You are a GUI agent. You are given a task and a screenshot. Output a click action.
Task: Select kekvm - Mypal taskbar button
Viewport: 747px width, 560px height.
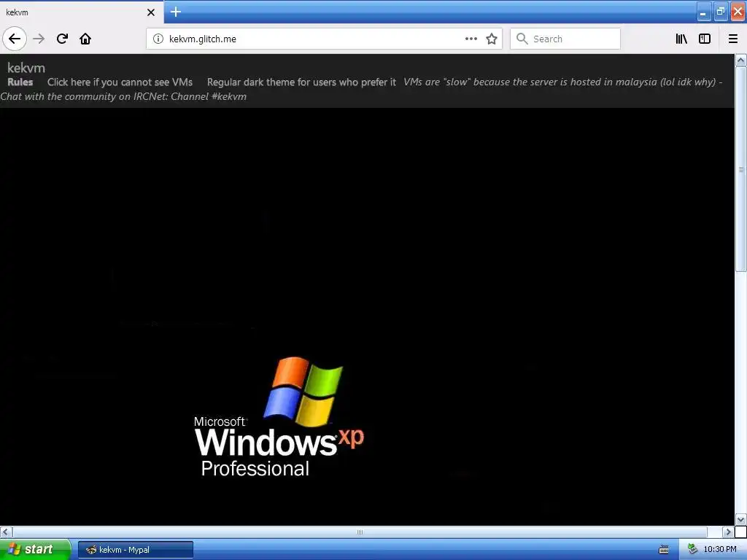135,550
